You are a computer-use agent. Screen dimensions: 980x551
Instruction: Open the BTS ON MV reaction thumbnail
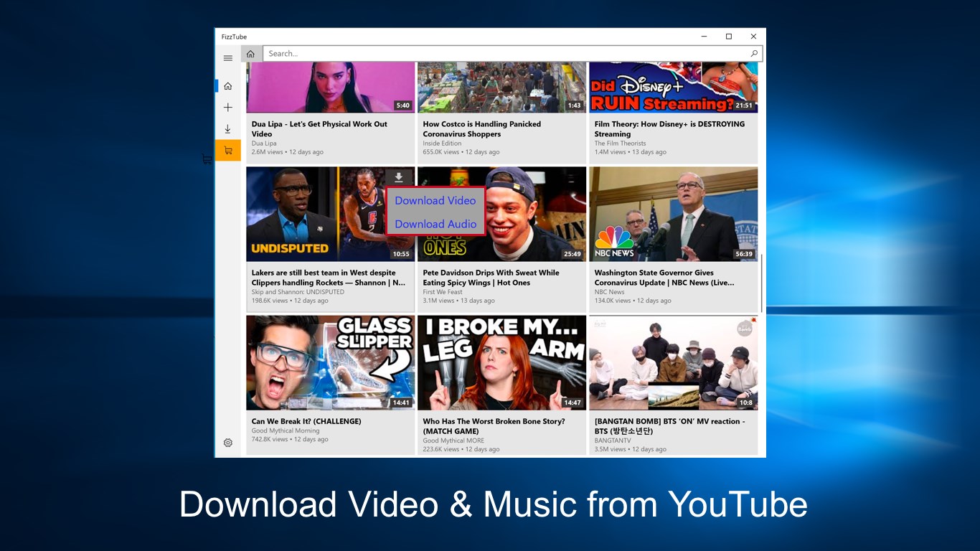pyautogui.click(x=673, y=363)
